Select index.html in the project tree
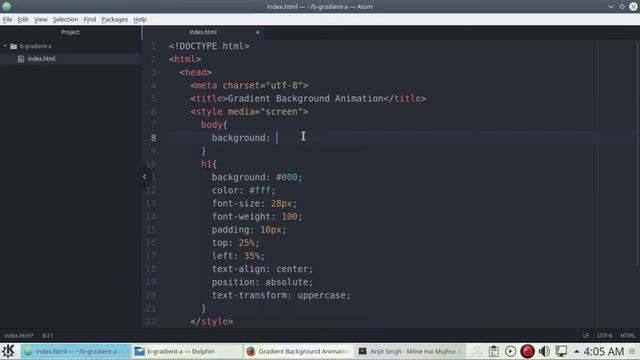 (x=41, y=59)
